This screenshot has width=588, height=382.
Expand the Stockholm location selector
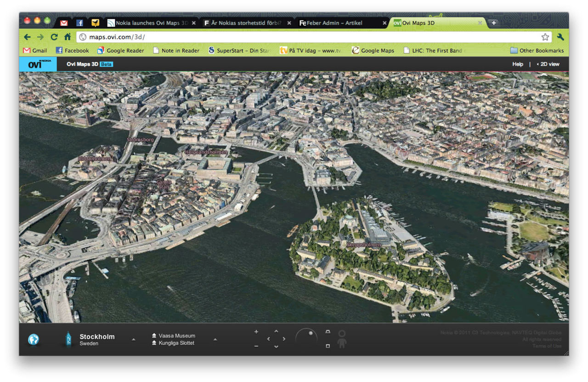(x=133, y=339)
